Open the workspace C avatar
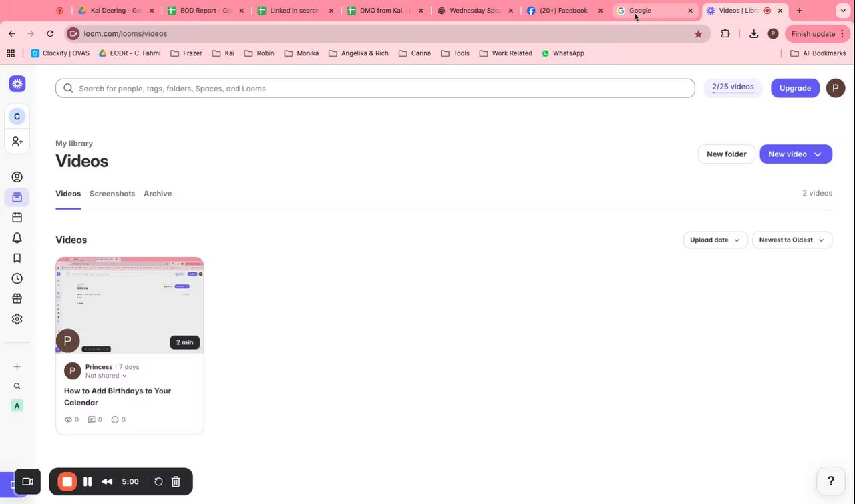The image size is (855, 504). [x=17, y=117]
